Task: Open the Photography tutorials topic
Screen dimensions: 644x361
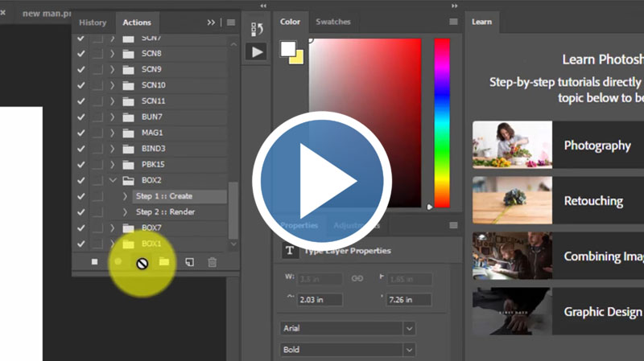Action: coord(557,146)
